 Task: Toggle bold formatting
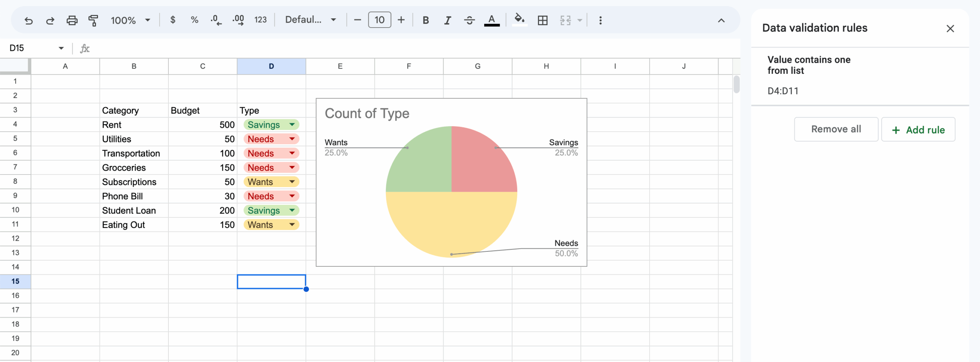[x=426, y=20]
